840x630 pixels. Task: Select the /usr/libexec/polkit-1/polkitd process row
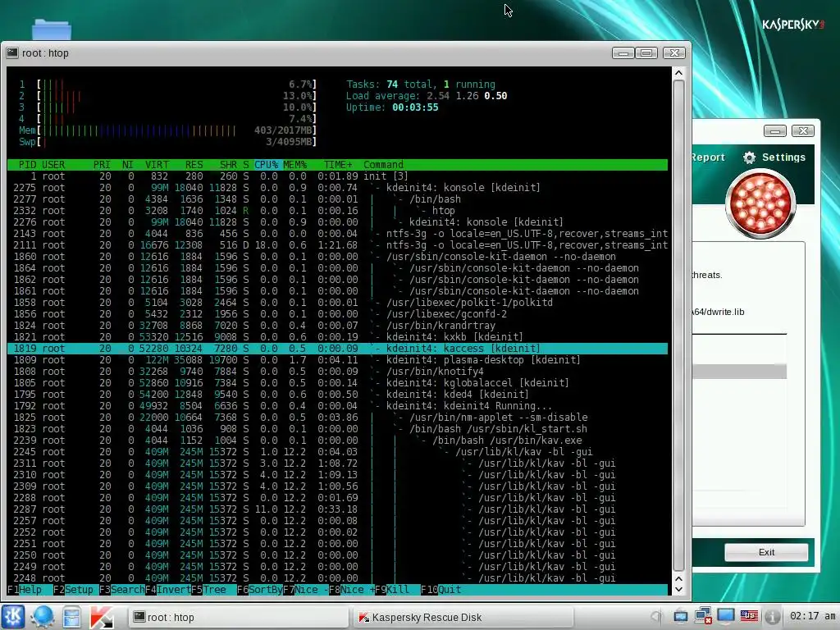tap(337, 302)
